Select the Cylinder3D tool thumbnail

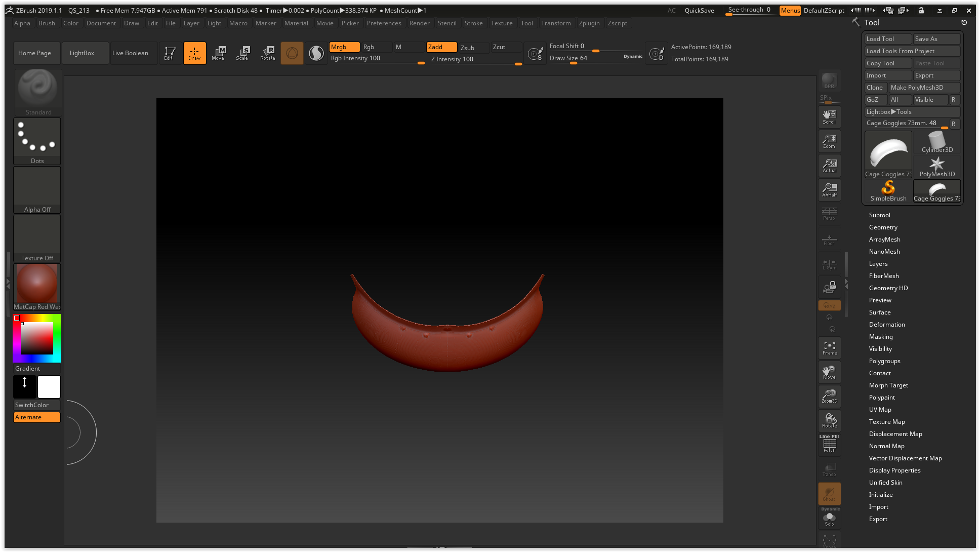coord(936,142)
